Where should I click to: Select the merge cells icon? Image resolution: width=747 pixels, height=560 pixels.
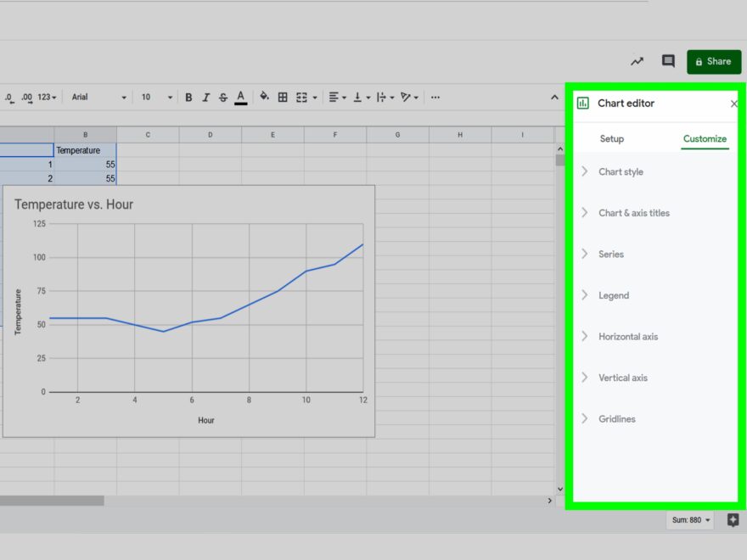click(x=302, y=98)
